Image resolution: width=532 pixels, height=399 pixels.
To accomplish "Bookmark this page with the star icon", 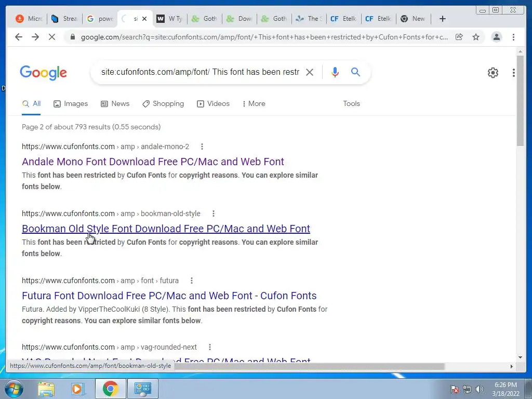I will point(476,37).
